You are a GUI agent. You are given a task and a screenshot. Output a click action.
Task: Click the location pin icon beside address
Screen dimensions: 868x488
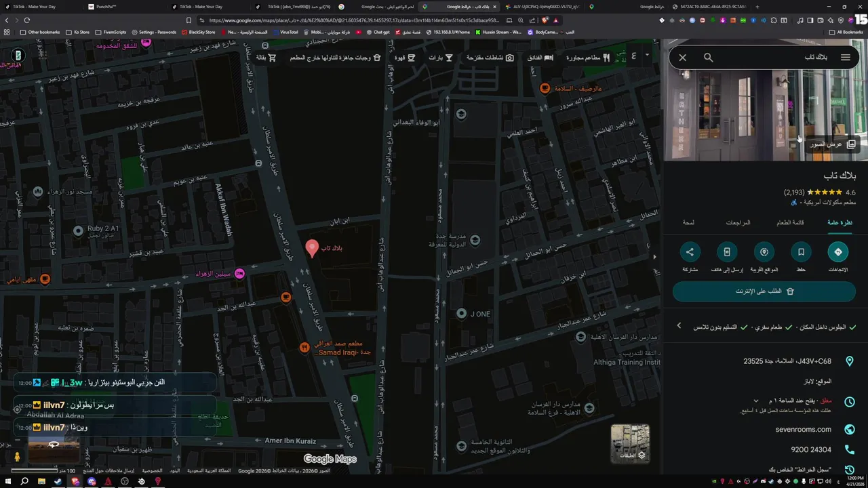coord(849,362)
